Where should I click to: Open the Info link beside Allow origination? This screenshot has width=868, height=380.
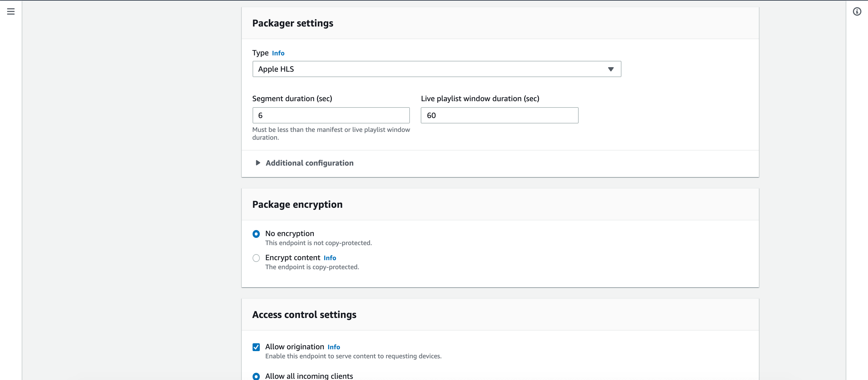(334, 347)
